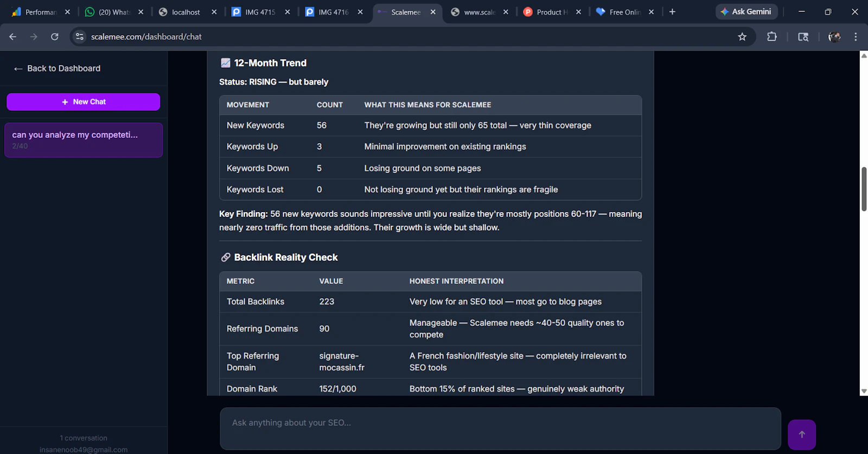Click the chat vertical scrollbar thumb
868x454 pixels.
click(x=864, y=189)
